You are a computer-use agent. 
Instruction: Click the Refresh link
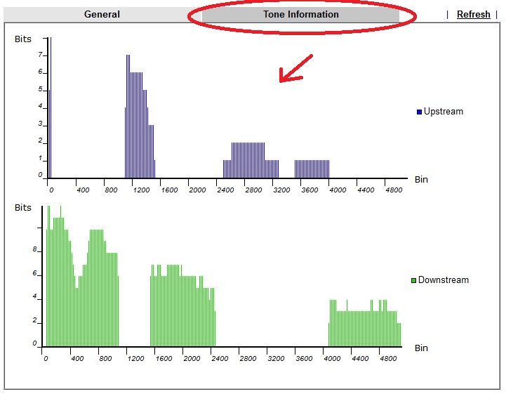pyautogui.click(x=473, y=14)
